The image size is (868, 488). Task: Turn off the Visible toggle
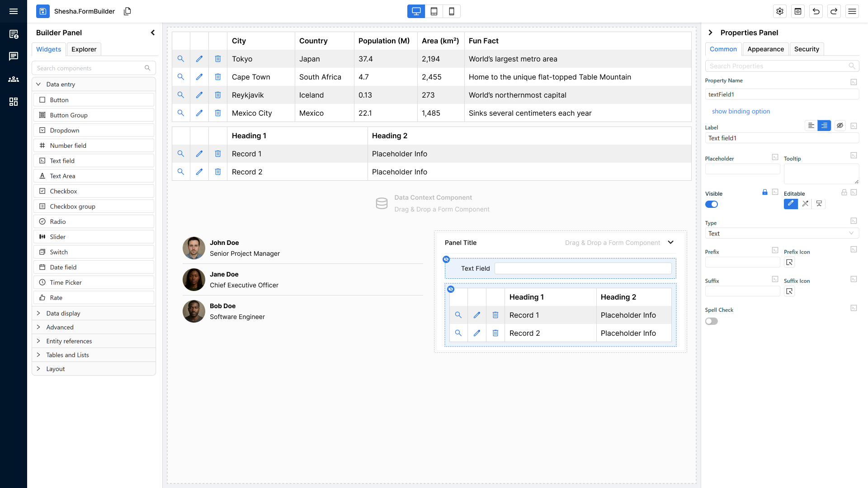[x=712, y=204]
